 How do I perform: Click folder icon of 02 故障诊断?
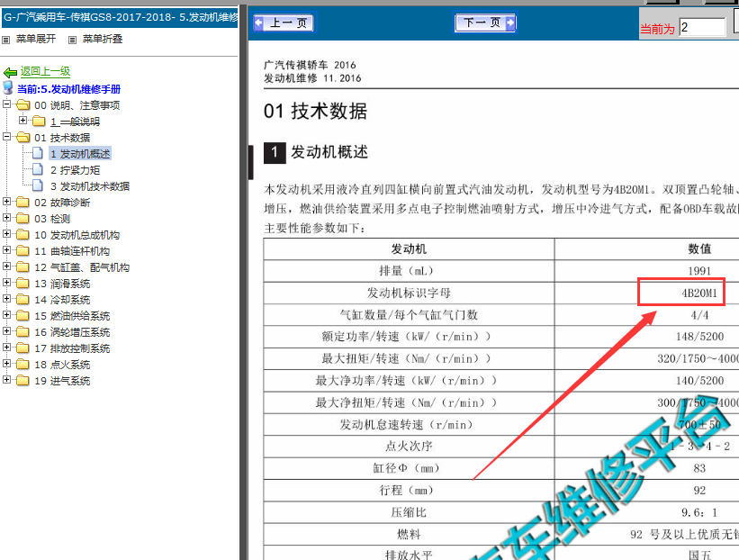pyautogui.click(x=23, y=203)
